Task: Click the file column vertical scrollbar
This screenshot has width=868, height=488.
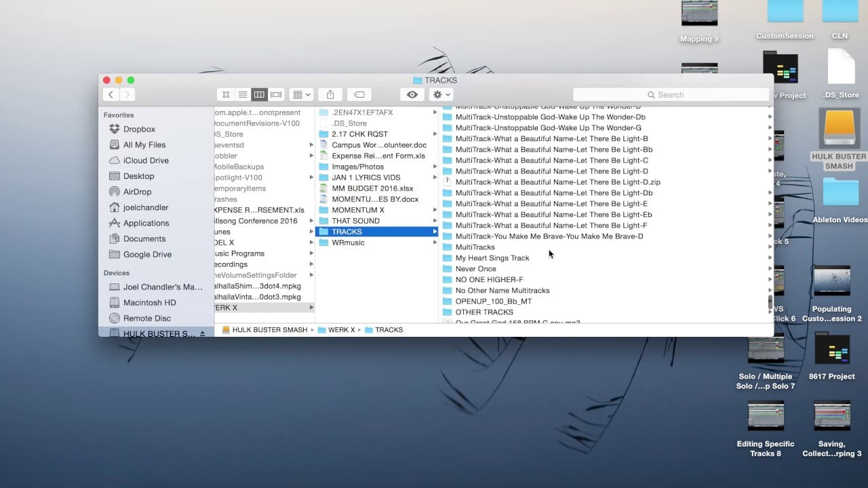Action: pyautogui.click(x=770, y=302)
